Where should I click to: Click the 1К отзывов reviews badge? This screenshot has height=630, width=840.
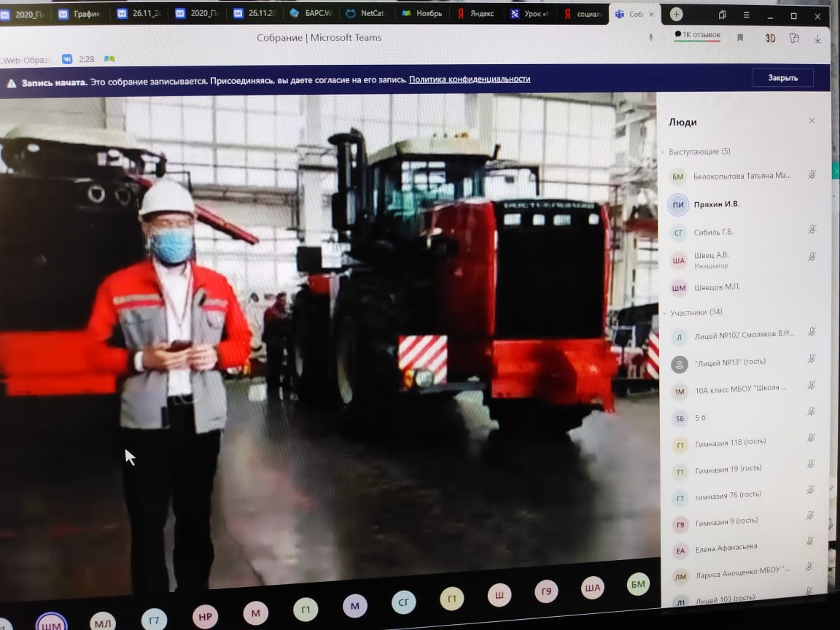pos(697,35)
